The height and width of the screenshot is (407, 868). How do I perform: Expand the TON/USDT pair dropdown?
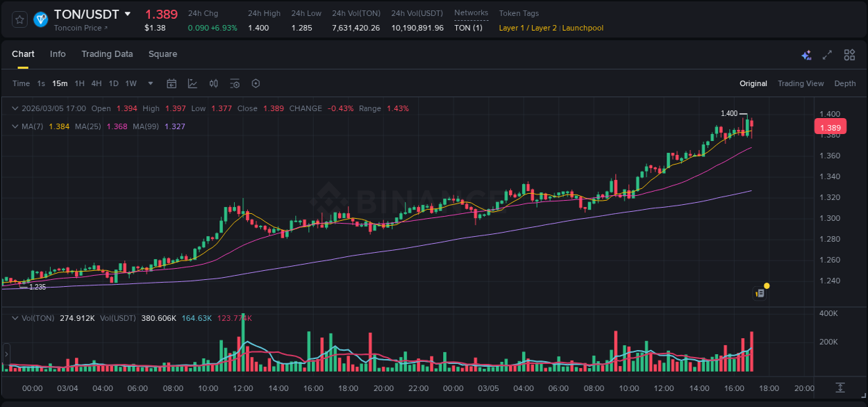(127, 13)
